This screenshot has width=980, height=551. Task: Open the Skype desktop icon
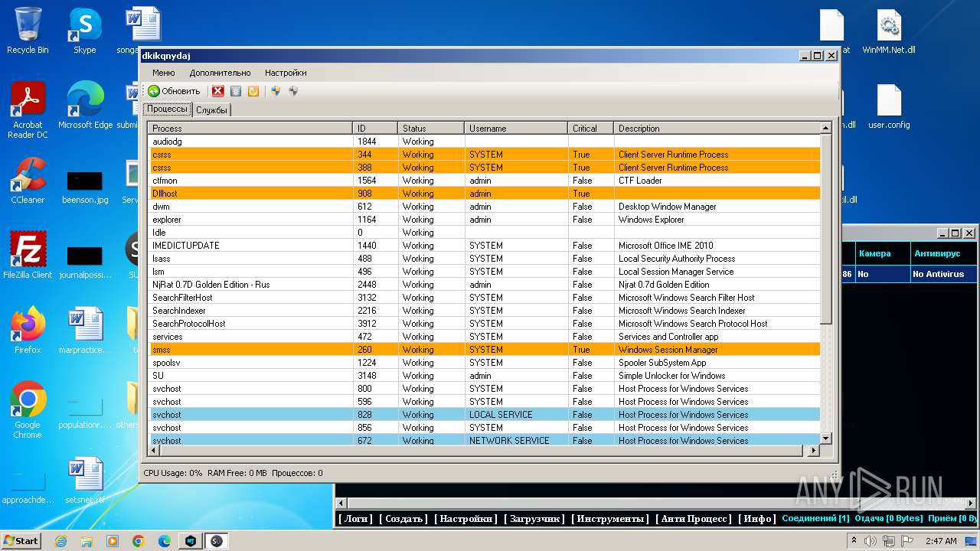coord(84,31)
